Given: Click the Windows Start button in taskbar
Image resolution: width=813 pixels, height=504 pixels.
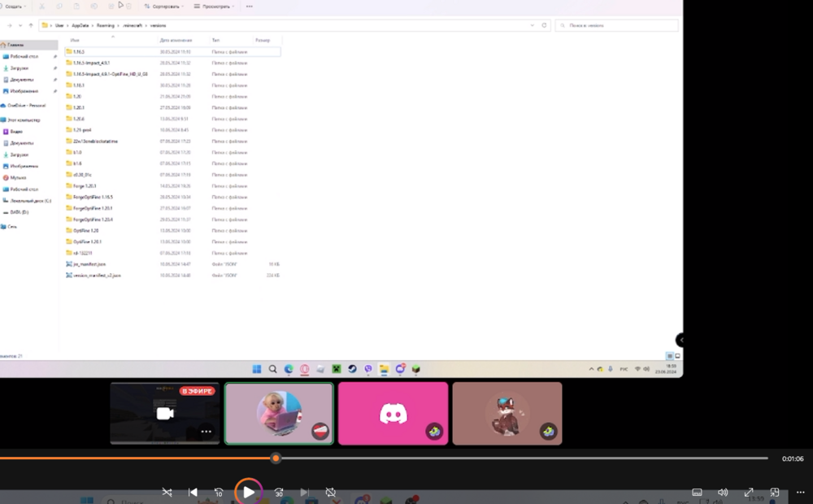Looking at the screenshot, I should click(x=257, y=369).
